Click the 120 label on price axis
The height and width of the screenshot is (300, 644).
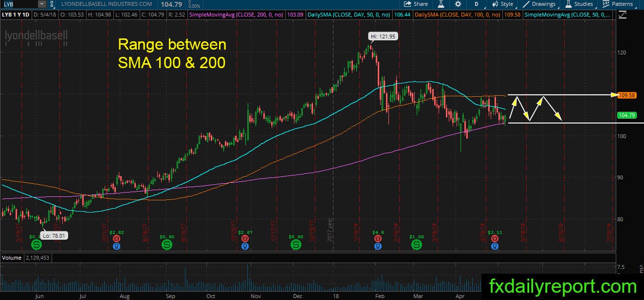[x=621, y=53]
